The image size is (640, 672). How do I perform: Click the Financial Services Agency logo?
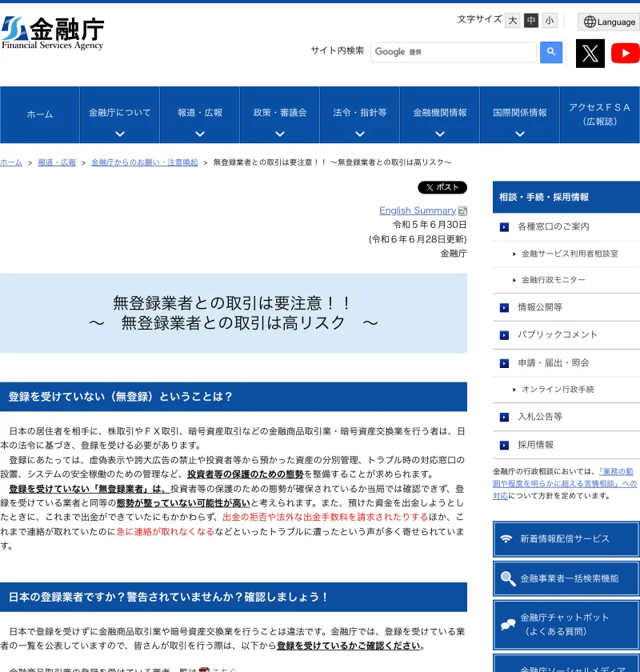(x=53, y=34)
